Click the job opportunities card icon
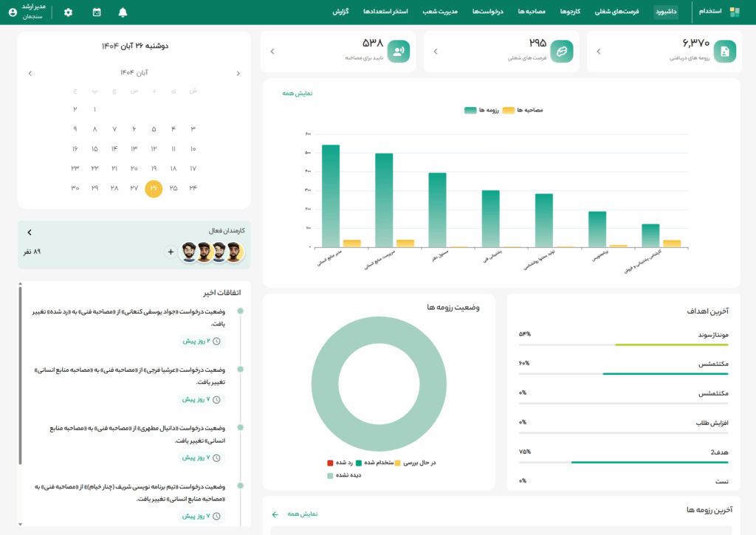This screenshot has width=756, height=535. (561, 51)
